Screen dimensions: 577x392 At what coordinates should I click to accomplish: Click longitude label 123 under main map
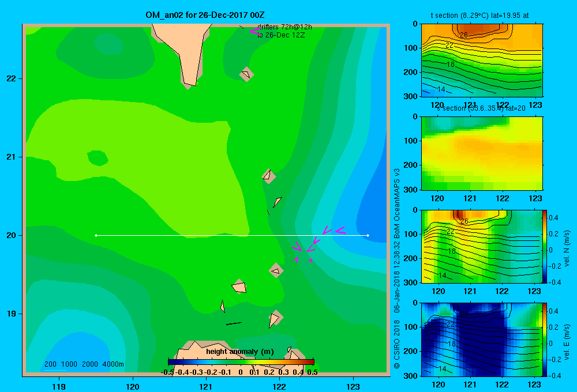[x=353, y=386]
